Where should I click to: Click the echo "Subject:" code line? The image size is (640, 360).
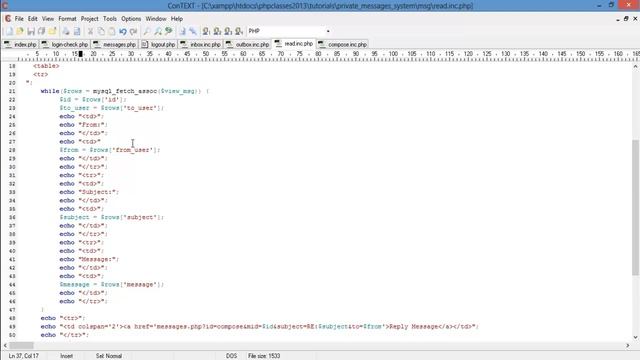point(89,192)
